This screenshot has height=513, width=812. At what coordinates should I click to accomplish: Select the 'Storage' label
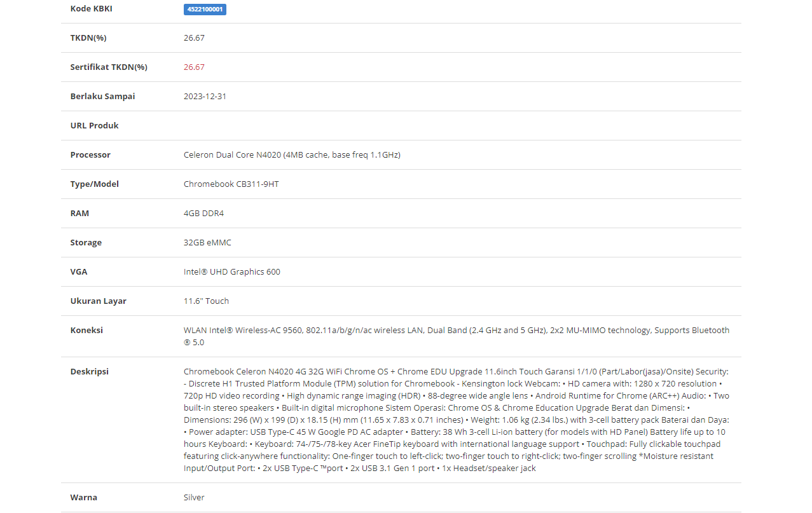(x=86, y=243)
